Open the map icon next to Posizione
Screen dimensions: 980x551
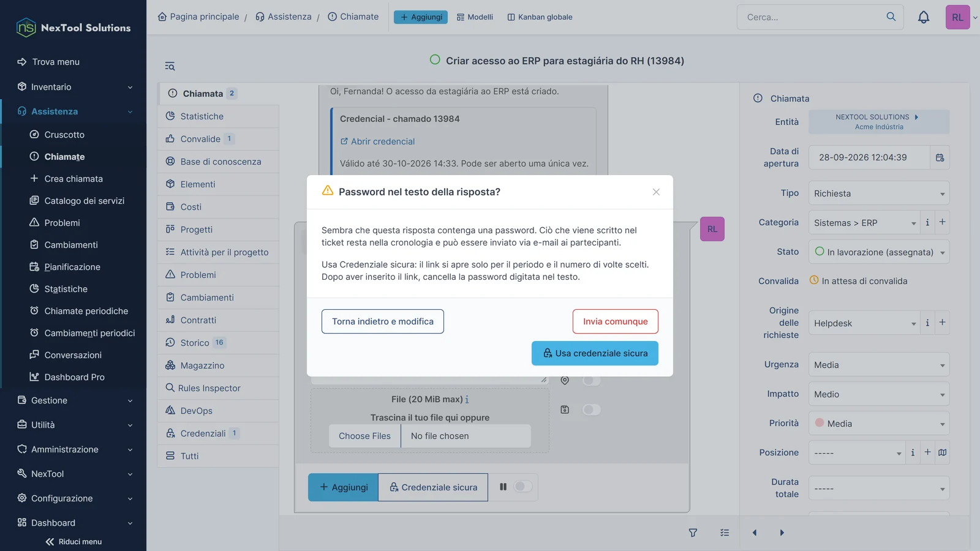pos(943,452)
